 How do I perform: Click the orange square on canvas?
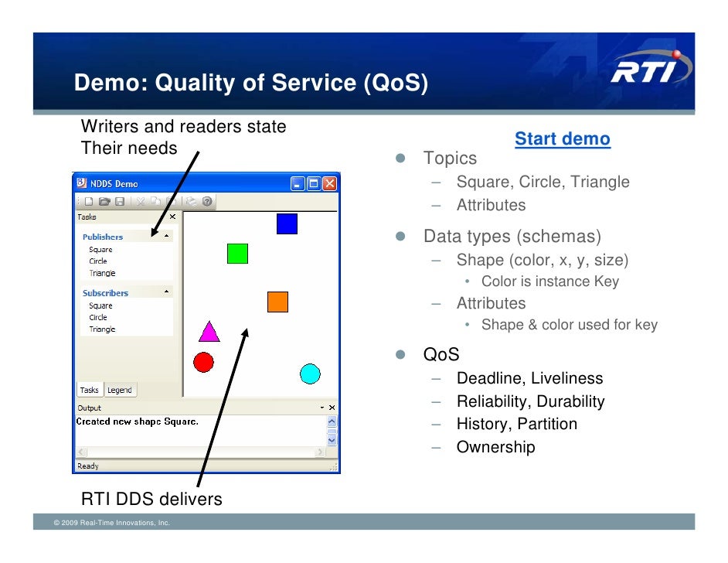tap(277, 302)
